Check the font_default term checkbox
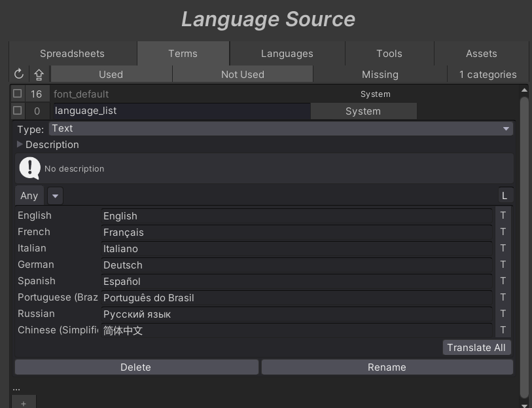This screenshot has height=408, width=532. (x=18, y=94)
